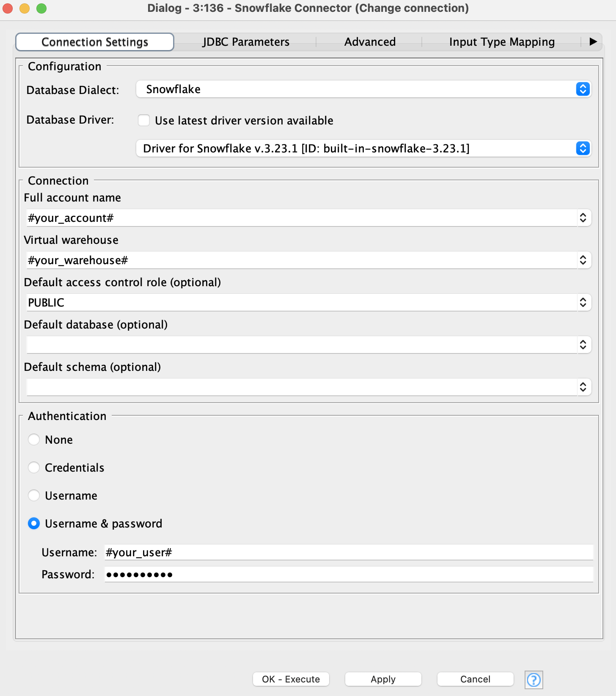The width and height of the screenshot is (616, 696).
Task: Focus the Default schema text field
Action: 302,387
